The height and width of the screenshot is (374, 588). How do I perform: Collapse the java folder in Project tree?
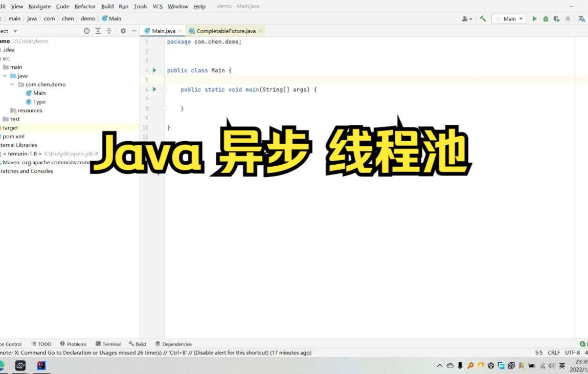point(5,75)
